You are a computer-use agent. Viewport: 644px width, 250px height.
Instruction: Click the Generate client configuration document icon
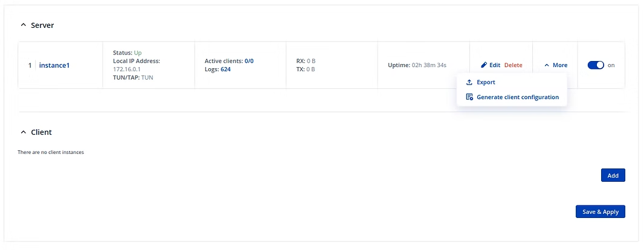tap(469, 97)
